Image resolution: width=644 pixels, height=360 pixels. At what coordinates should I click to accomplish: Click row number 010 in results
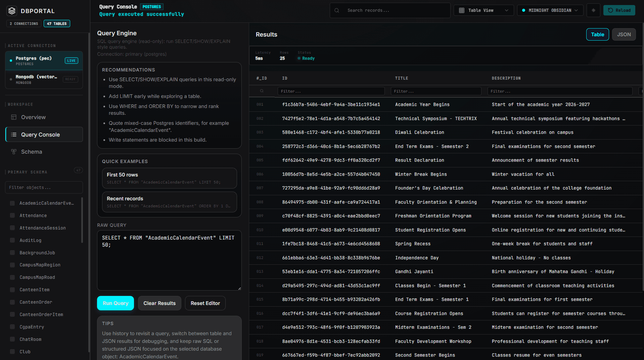pyautogui.click(x=260, y=230)
